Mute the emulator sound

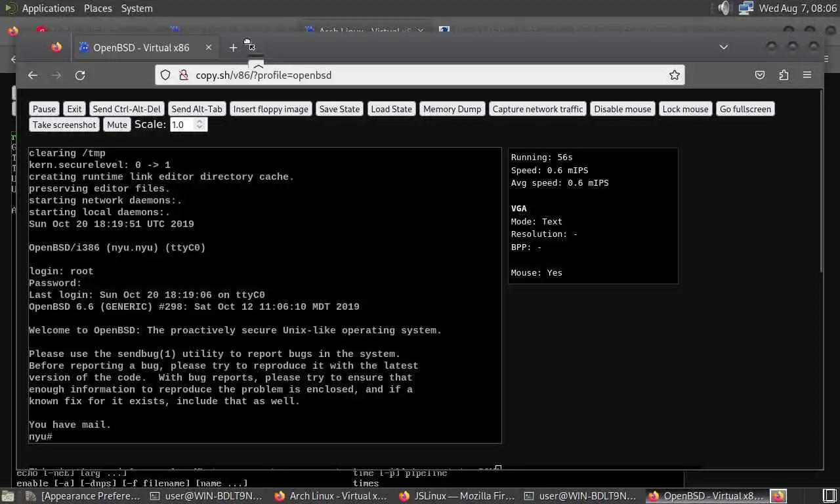(117, 125)
